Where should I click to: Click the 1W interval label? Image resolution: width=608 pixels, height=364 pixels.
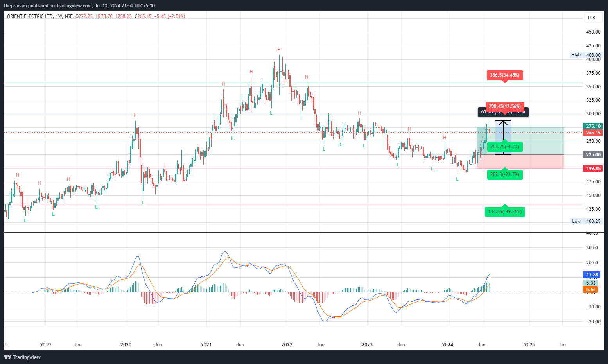coord(59,16)
